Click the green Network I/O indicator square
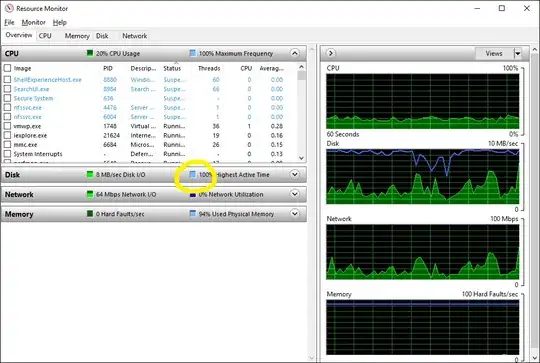Image resolution: width=540 pixels, height=363 pixels. pyautogui.click(x=90, y=194)
